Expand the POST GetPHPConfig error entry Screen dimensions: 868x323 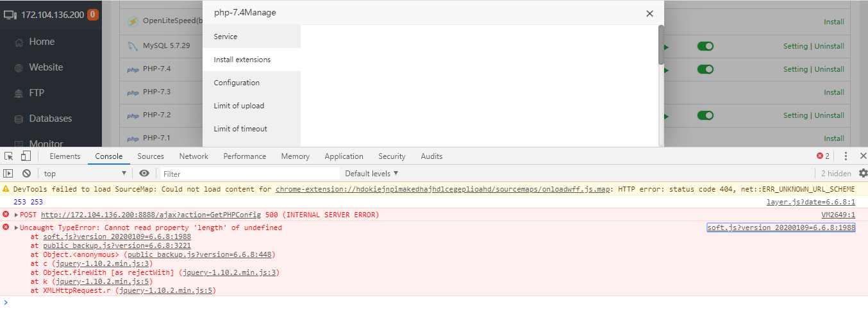[16, 215]
